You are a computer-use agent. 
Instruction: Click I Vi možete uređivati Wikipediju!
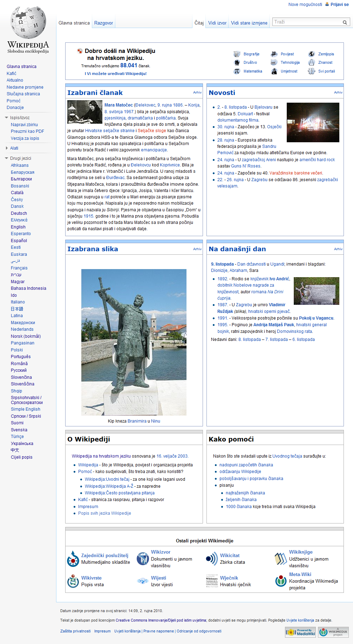[x=116, y=74]
